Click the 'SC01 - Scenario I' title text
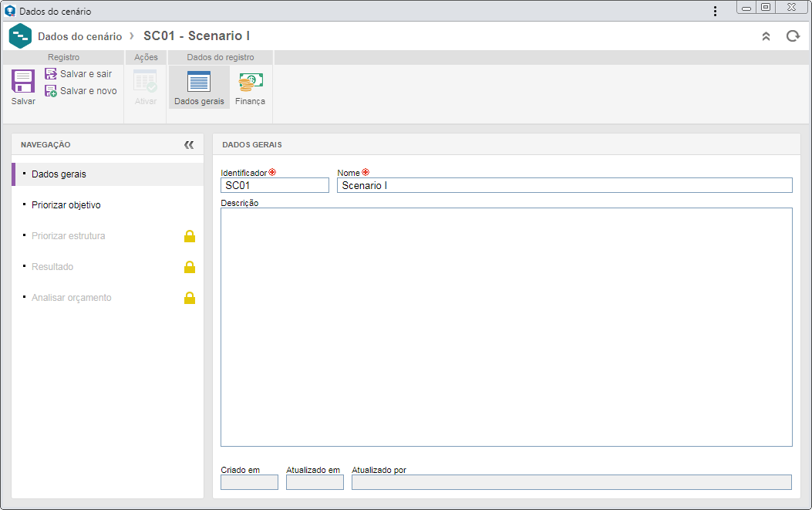This screenshot has width=812, height=510. (197, 35)
